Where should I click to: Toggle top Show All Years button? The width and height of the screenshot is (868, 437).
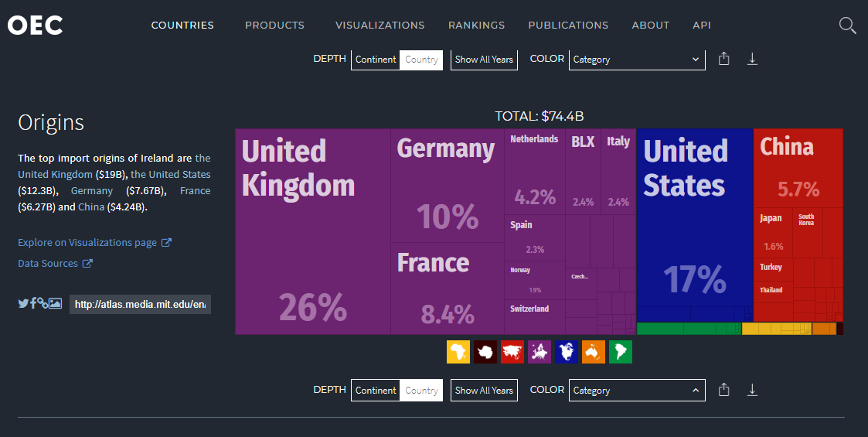[484, 60]
